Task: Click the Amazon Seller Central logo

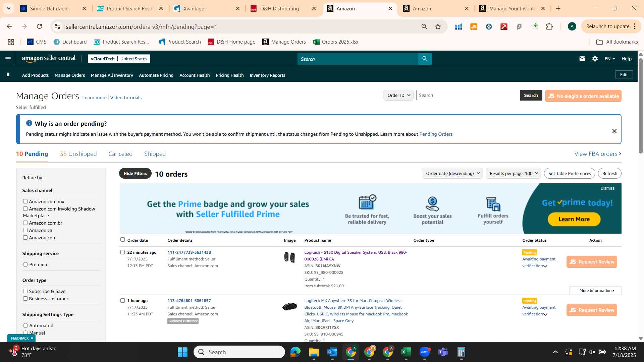Action: click(x=49, y=59)
